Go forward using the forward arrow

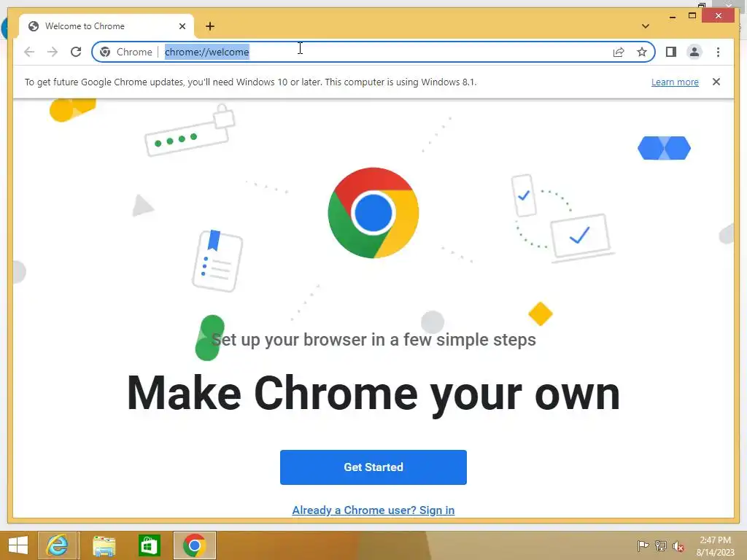[53, 52]
